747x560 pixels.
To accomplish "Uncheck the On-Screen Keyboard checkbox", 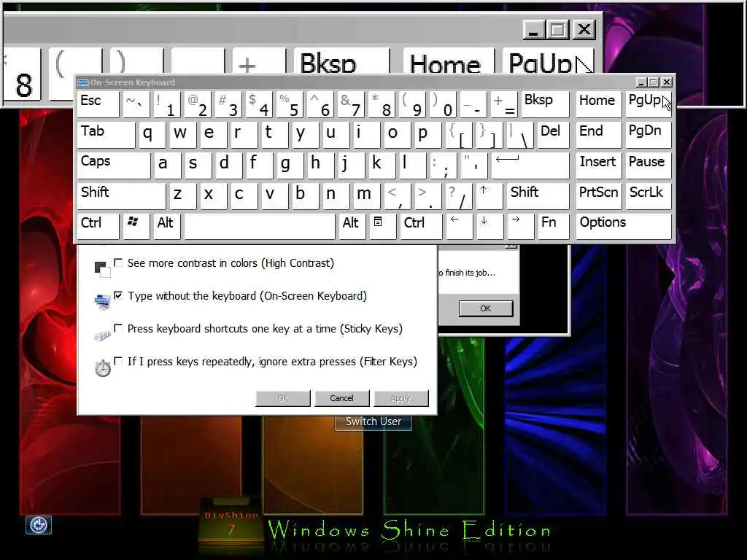I will click(118, 295).
